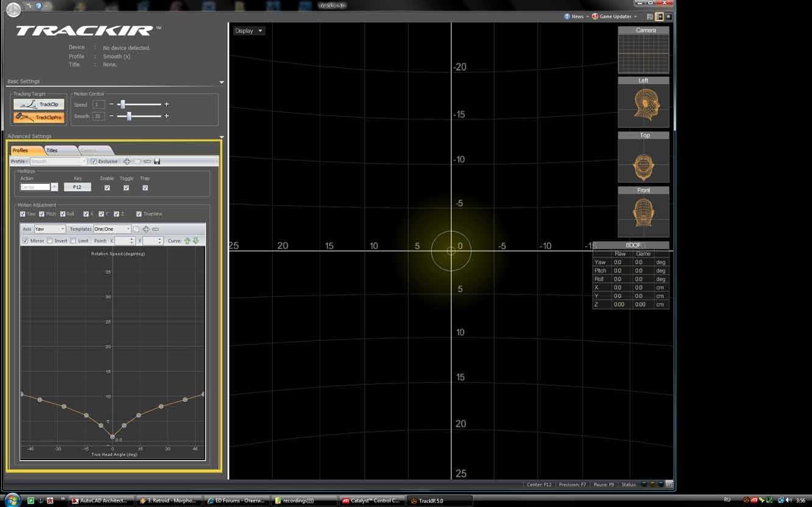Click the Point X spinner field
812x507 pixels.
[x=125, y=241]
